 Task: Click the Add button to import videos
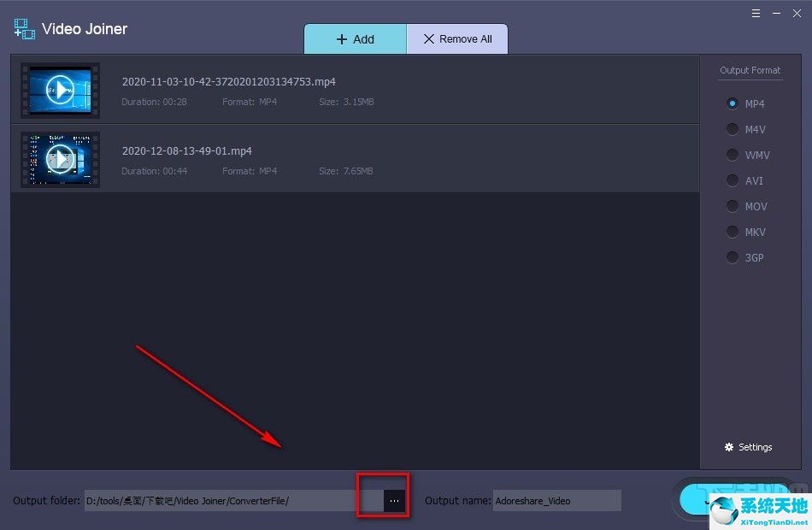[x=355, y=39]
